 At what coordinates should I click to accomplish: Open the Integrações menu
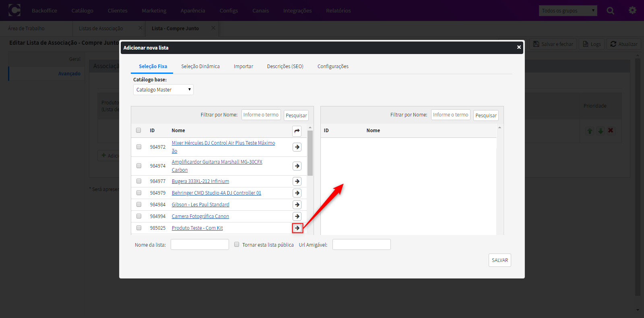click(x=297, y=10)
